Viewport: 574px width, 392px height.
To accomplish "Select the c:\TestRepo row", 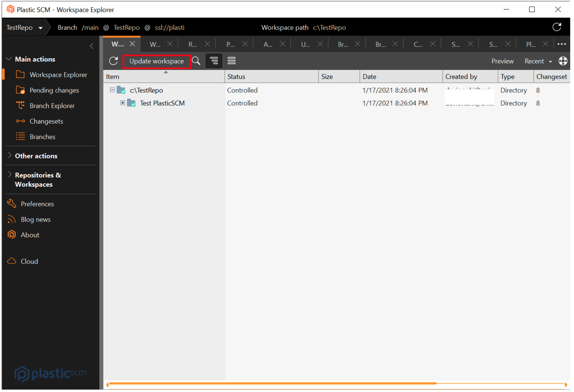I will (337, 90).
